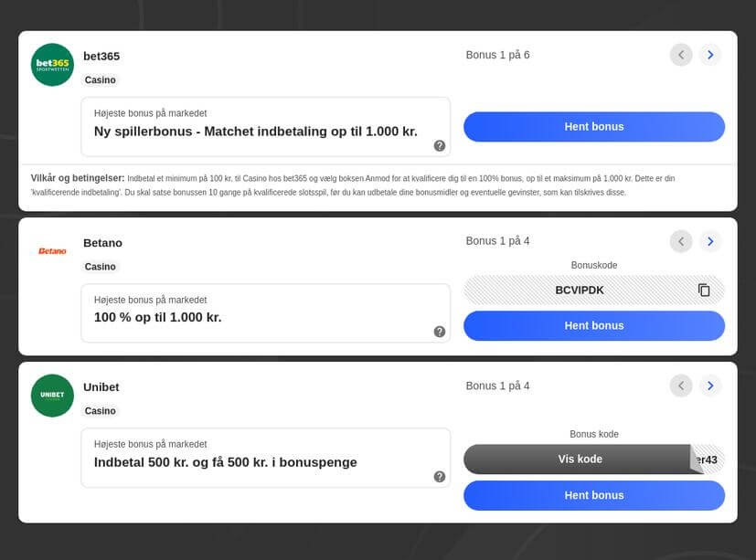The image size is (756, 560).
Task: Click Hent bonus for Betano
Action: click(594, 326)
